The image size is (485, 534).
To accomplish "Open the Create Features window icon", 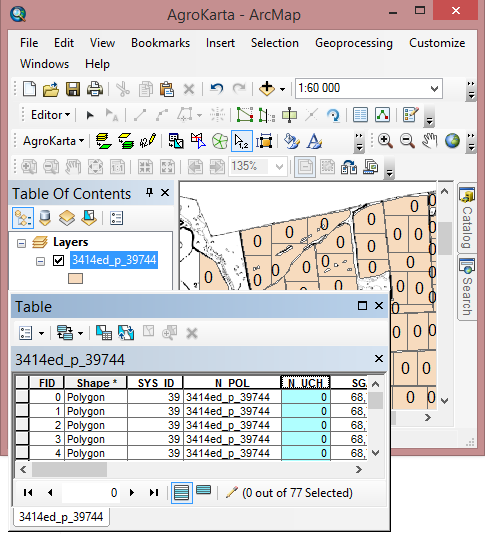I will 411,115.
